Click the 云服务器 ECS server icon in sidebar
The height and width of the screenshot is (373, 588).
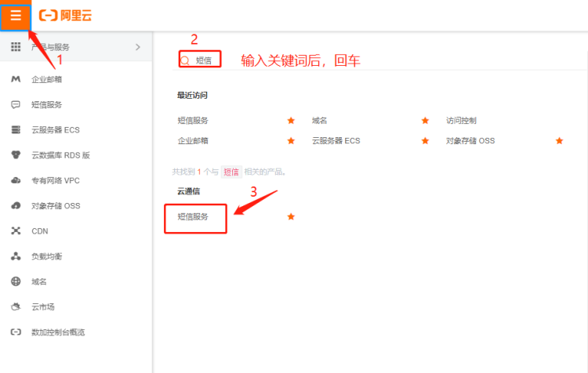tap(16, 129)
